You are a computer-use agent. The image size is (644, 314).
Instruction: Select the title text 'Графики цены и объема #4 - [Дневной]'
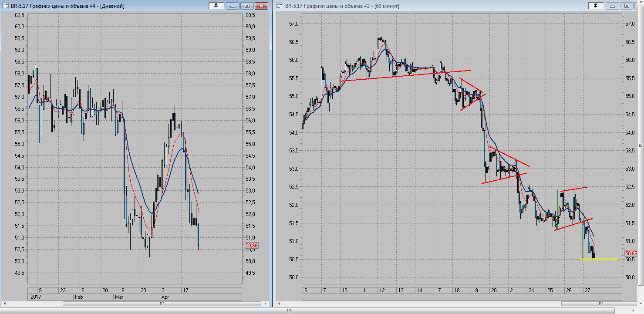tap(78, 6)
